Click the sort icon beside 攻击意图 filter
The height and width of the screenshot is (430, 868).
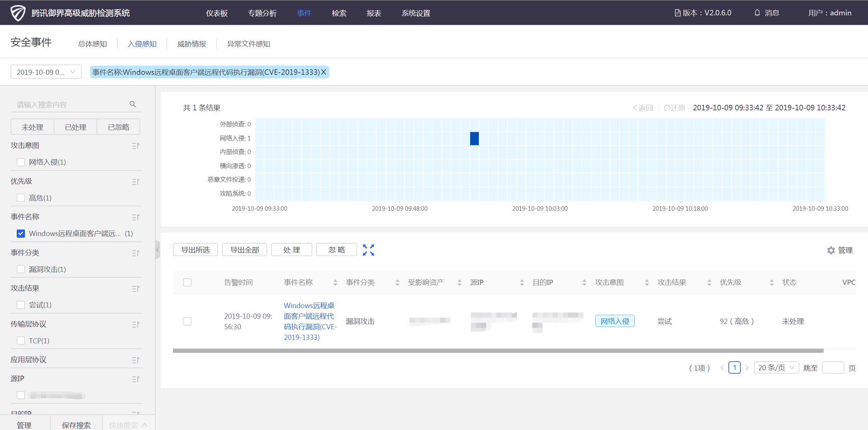(x=136, y=146)
